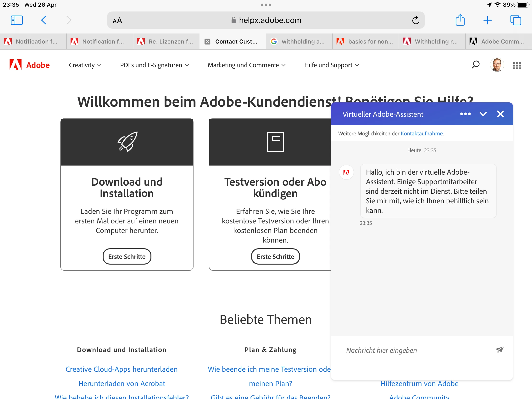532x399 pixels.
Task: Show the tab overview icon
Action: point(515,20)
